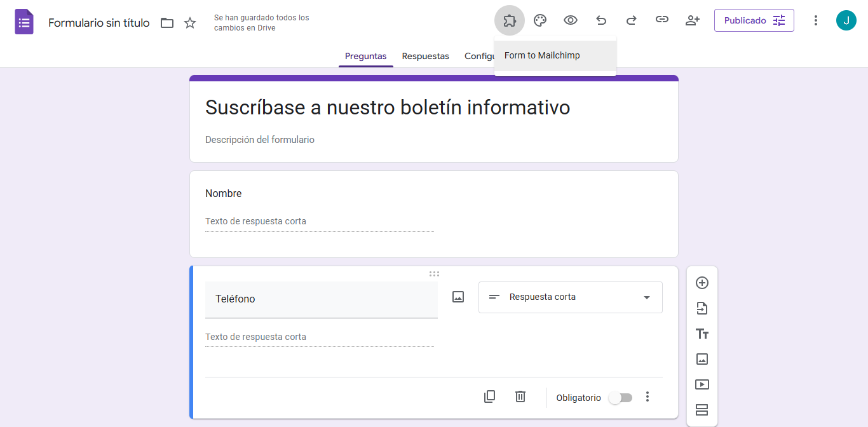The width and height of the screenshot is (868, 427).
Task: Click the redo arrow
Action: coord(632,20)
